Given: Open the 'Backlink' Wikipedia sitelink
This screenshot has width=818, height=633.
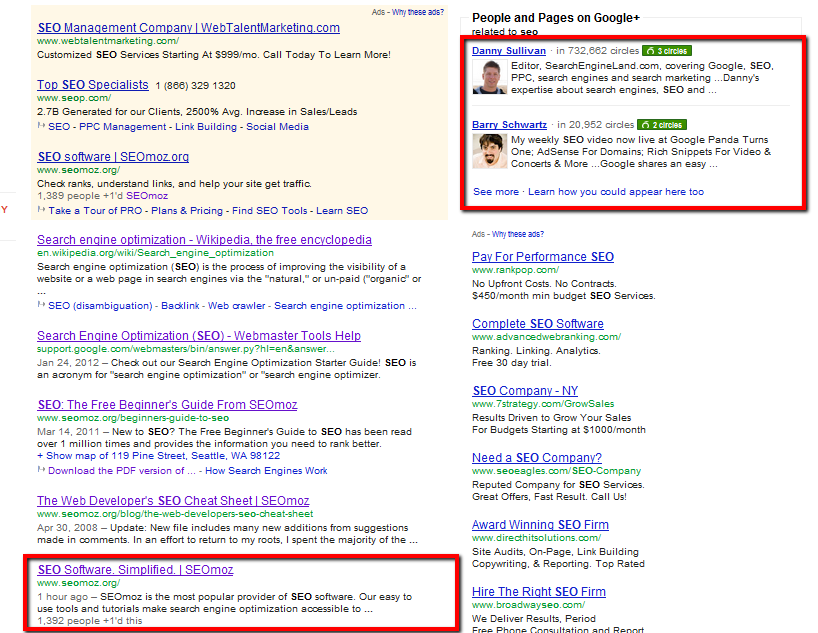Looking at the screenshot, I should [x=180, y=306].
